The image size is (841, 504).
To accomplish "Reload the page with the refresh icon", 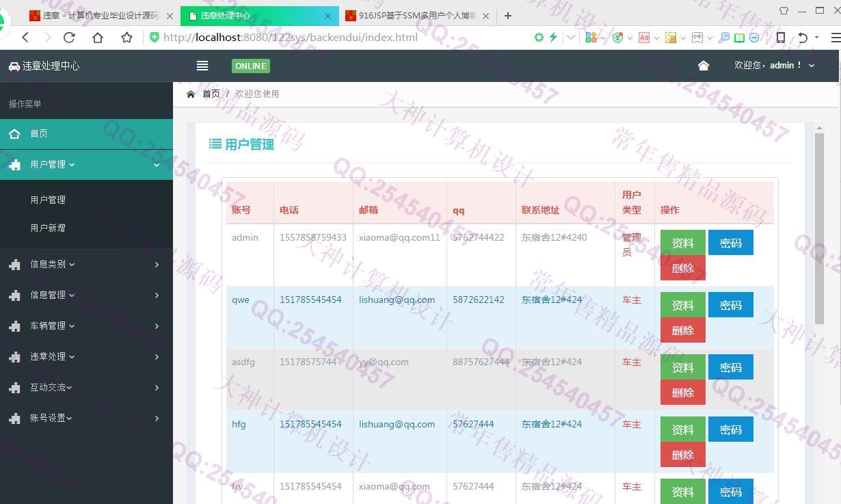I will click(x=69, y=38).
